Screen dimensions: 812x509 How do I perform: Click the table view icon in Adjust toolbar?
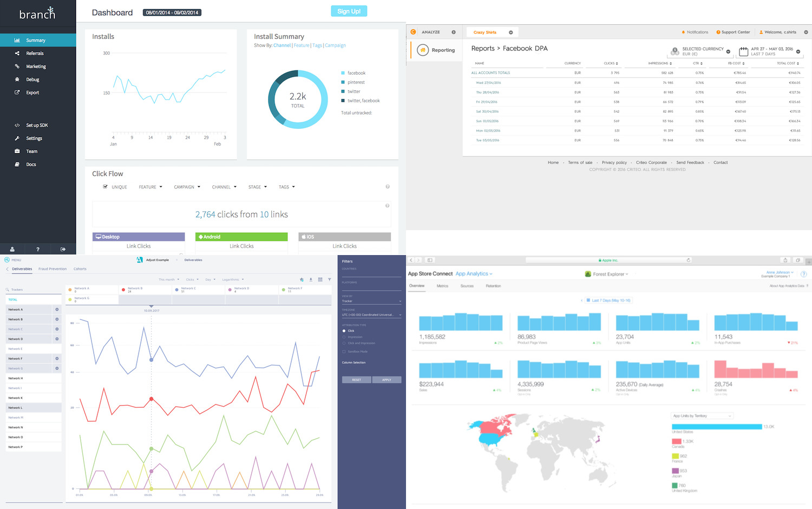(320, 279)
